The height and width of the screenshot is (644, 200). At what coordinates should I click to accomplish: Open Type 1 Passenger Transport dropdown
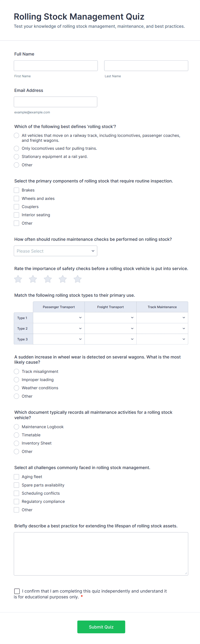[x=58, y=318]
